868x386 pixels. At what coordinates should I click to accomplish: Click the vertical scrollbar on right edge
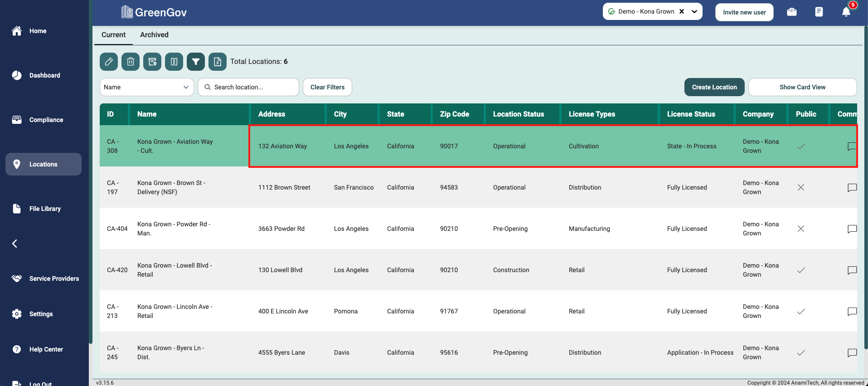pyautogui.click(x=865, y=181)
